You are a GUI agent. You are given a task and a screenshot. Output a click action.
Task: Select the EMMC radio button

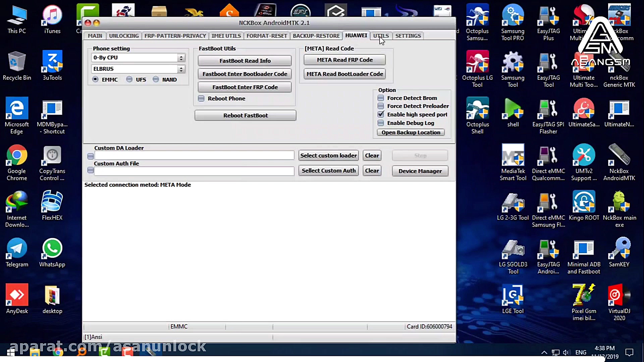(x=96, y=79)
